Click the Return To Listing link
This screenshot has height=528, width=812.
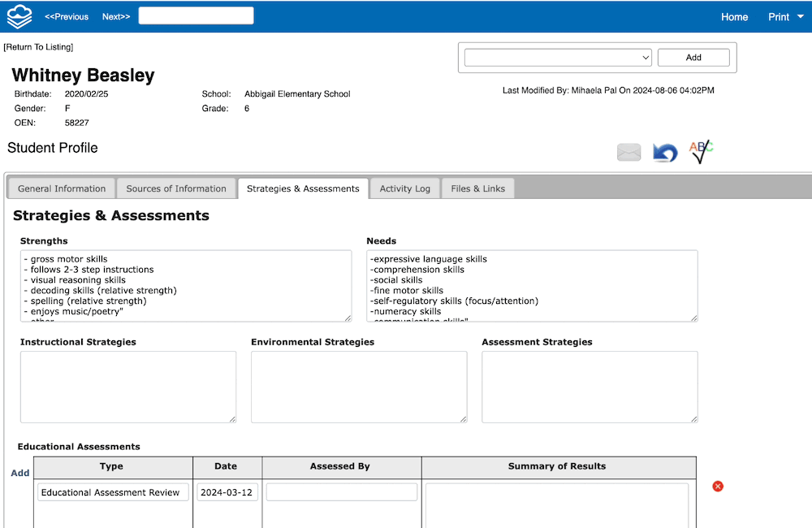point(38,47)
